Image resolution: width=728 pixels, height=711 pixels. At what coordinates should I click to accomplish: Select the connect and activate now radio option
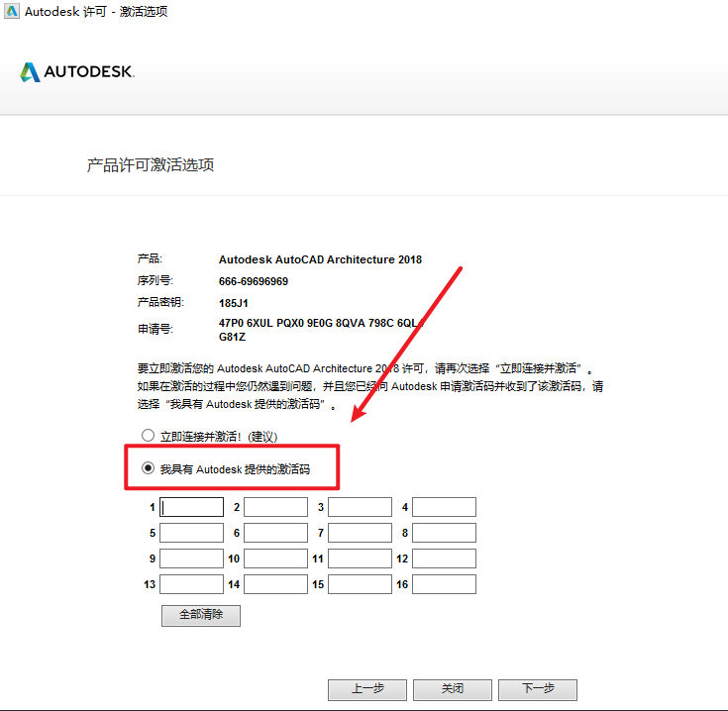tap(149, 436)
